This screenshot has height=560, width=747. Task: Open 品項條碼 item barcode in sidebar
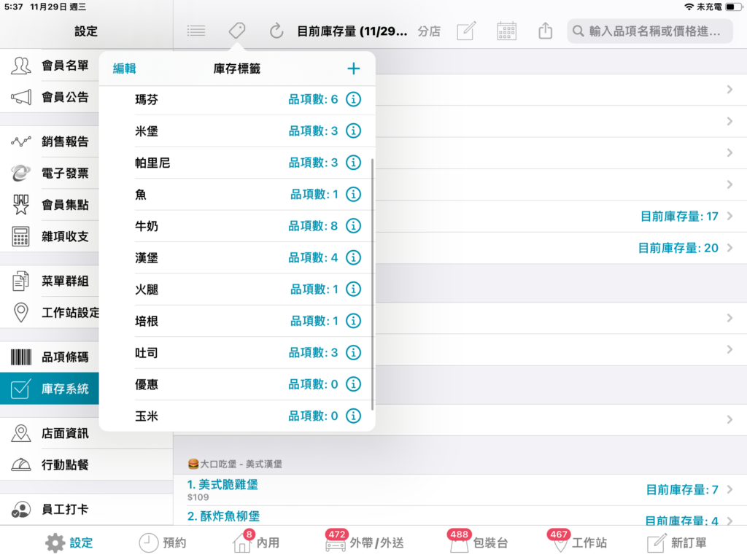click(50, 357)
